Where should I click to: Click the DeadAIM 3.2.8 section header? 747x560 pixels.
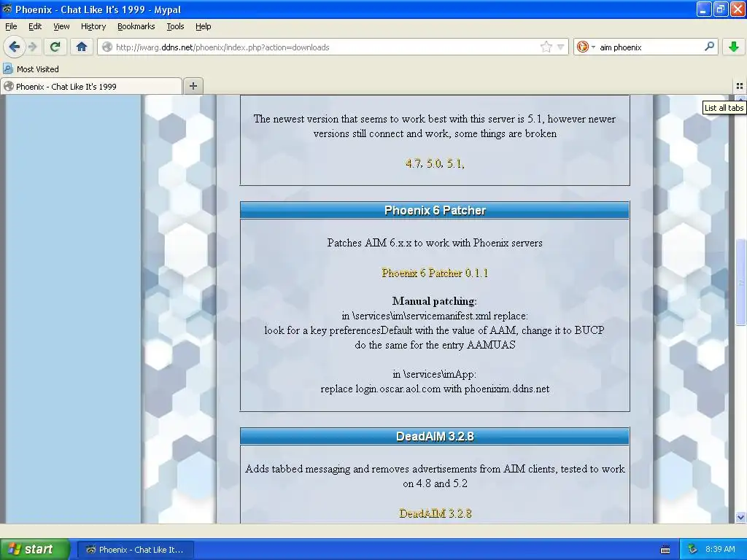click(435, 436)
